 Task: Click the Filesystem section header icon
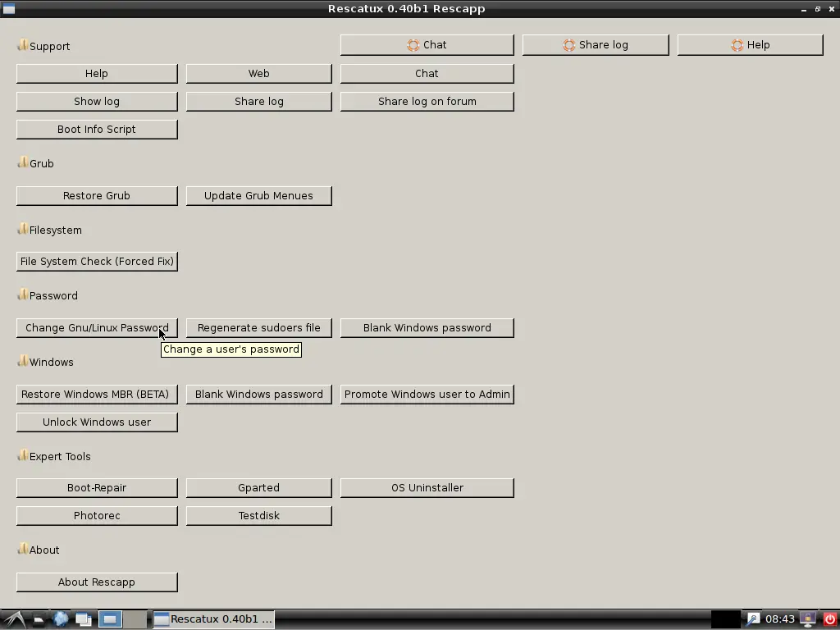point(22,228)
